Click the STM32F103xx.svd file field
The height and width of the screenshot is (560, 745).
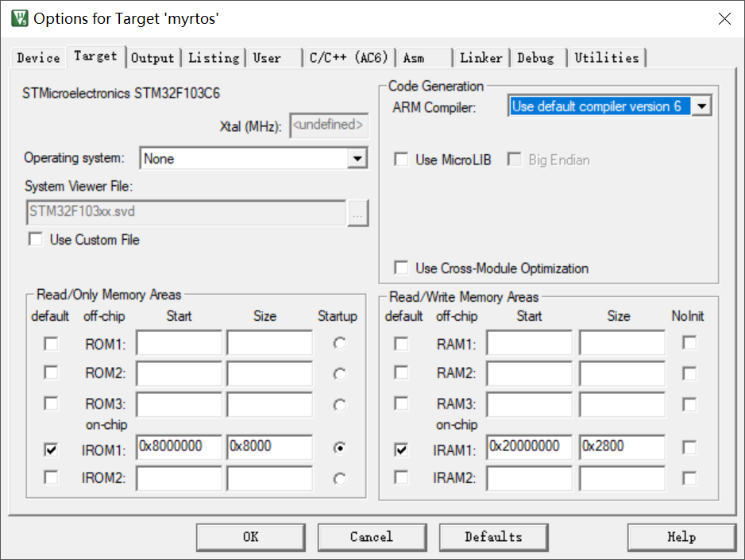pos(186,212)
